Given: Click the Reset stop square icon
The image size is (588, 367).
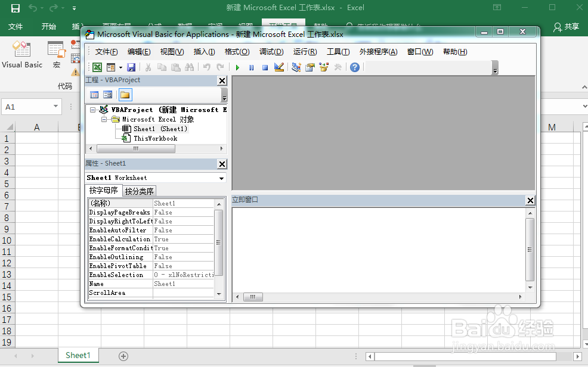Looking at the screenshot, I should pyautogui.click(x=265, y=68).
